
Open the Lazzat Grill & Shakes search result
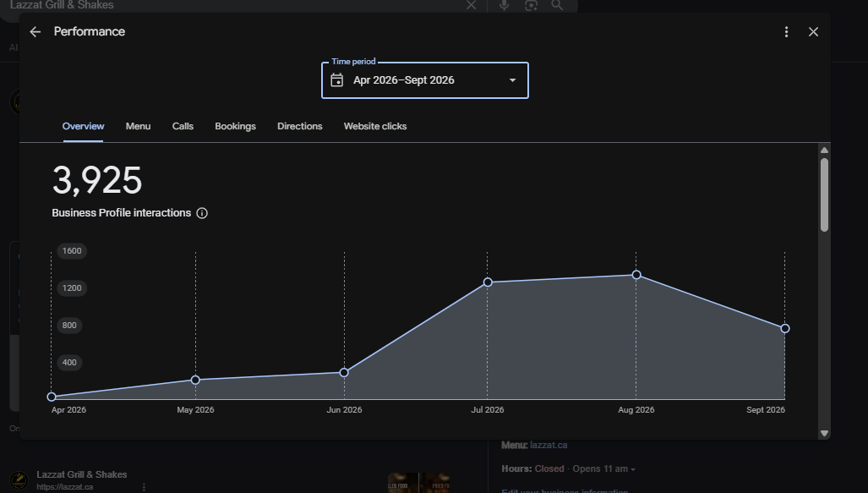[x=82, y=474]
